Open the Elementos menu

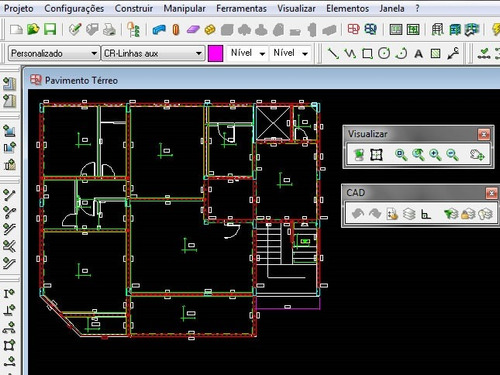coord(347,8)
